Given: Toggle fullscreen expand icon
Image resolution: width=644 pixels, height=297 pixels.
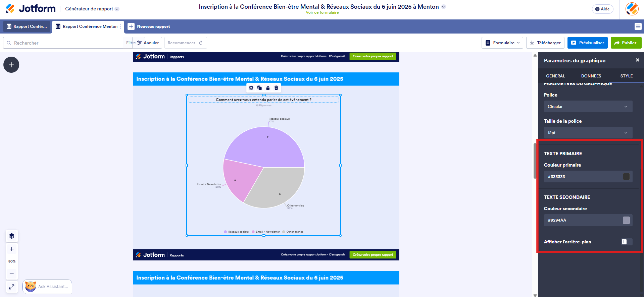Looking at the screenshot, I should click(12, 287).
